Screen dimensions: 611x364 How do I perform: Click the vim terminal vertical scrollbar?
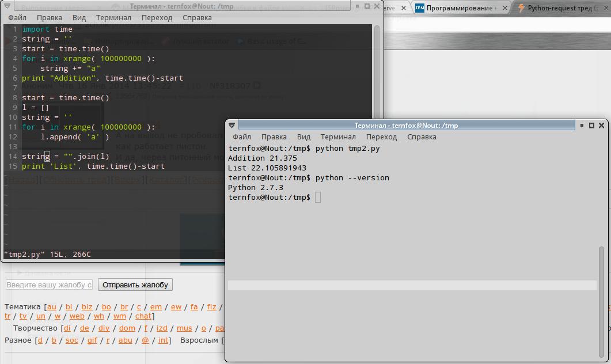click(x=377, y=72)
